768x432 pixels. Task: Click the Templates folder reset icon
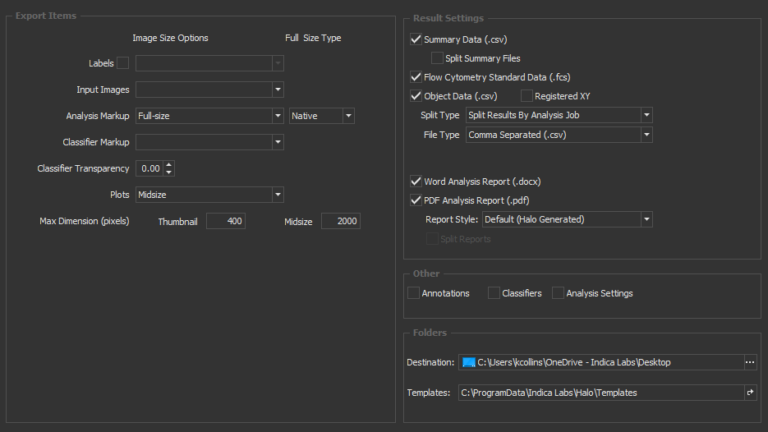750,393
